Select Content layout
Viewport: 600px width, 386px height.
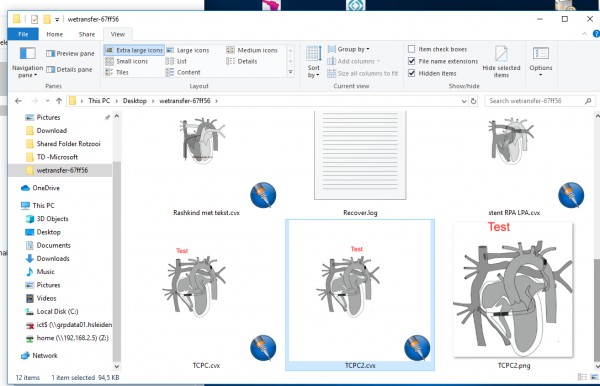[x=183, y=72]
